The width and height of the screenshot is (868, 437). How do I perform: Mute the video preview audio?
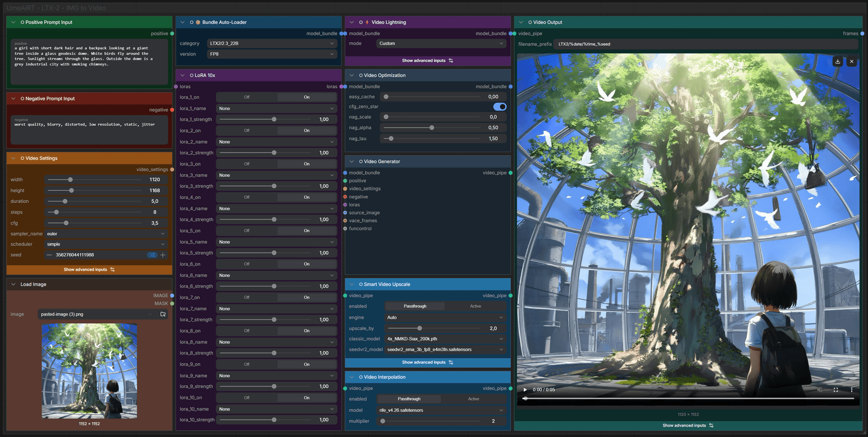coord(820,390)
